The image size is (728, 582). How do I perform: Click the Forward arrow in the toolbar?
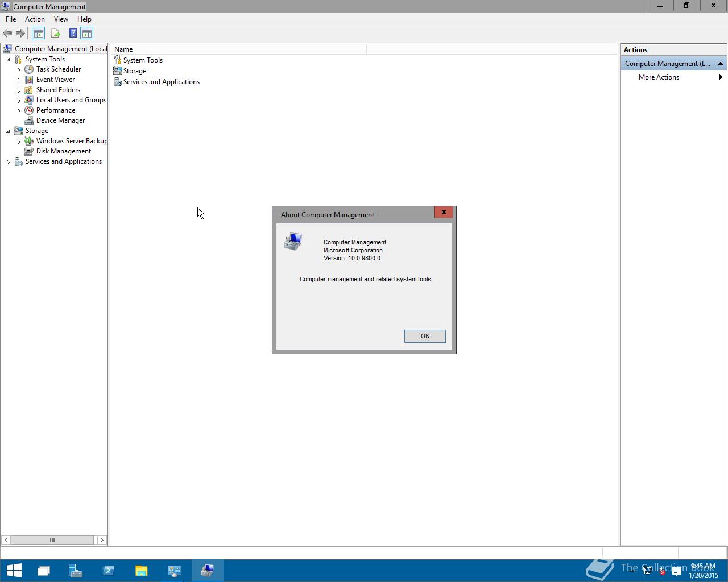pos(20,34)
